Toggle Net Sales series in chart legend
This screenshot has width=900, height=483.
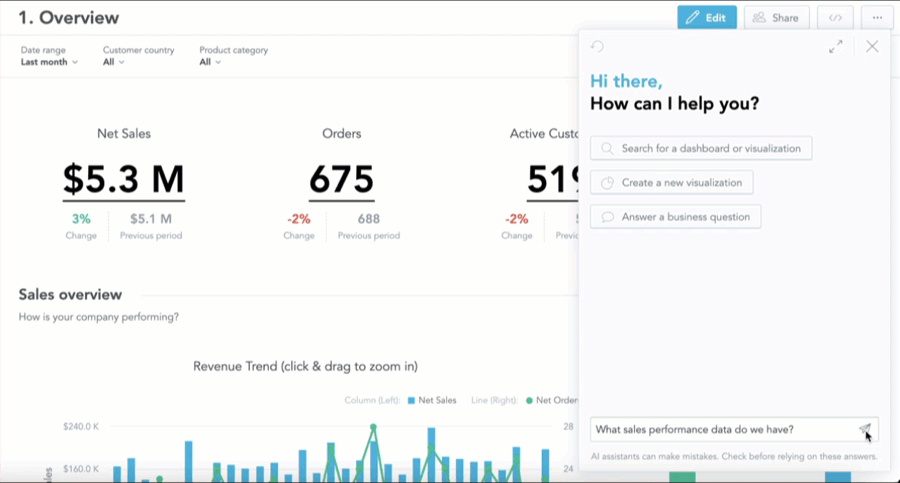[432, 400]
